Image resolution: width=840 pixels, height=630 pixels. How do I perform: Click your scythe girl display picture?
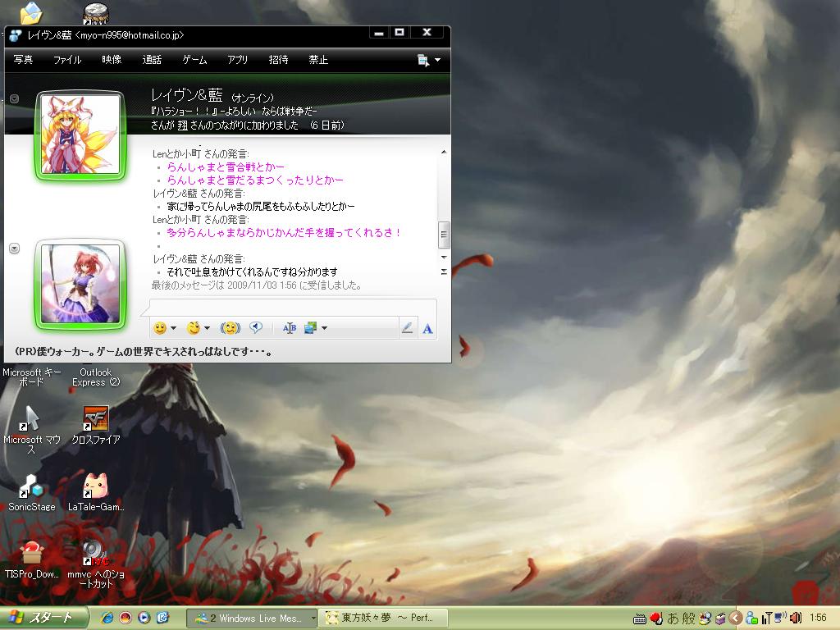click(x=80, y=284)
